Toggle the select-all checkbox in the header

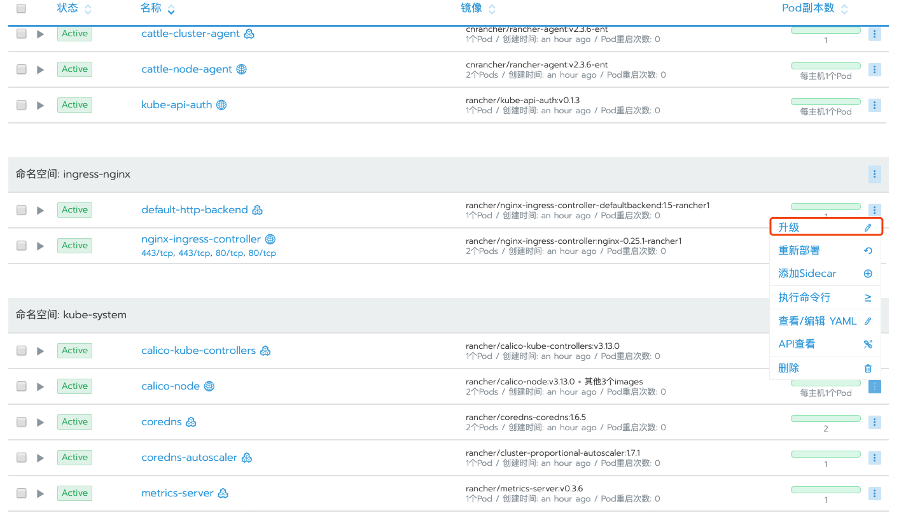[21, 8]
